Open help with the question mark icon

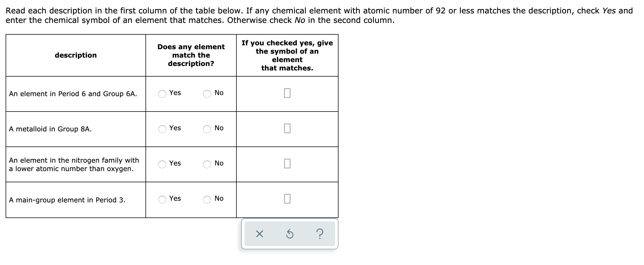[x=320, y=234]
